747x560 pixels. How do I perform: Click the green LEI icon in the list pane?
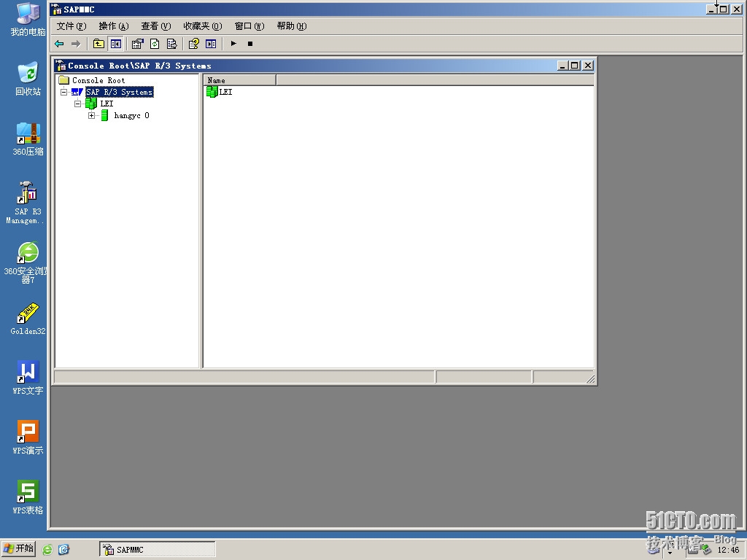(212, 92)
